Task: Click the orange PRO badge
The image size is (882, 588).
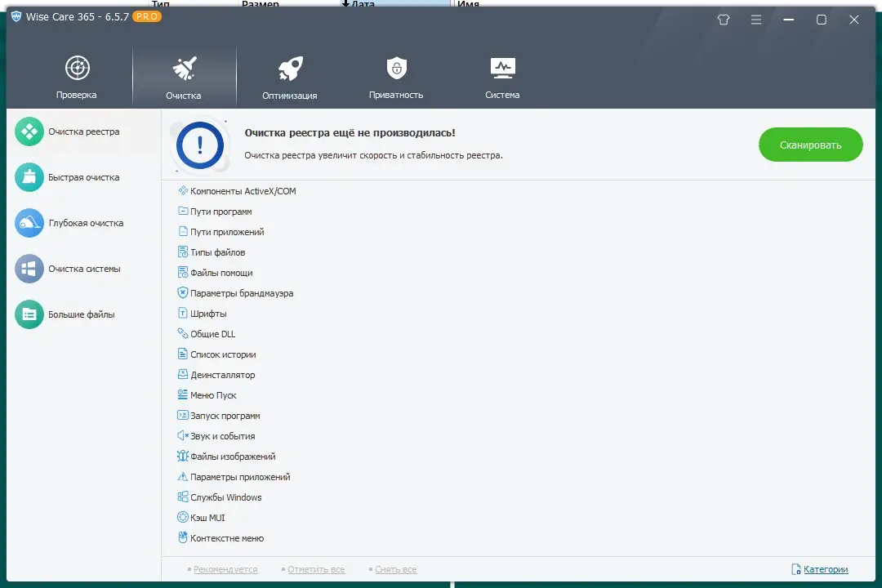Action: click(x=147, y=16)
